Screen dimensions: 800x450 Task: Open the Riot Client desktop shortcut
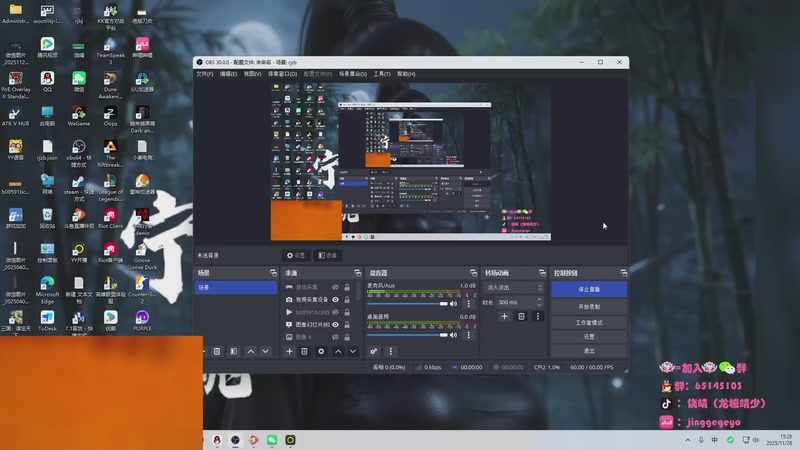tap(110, 218)
